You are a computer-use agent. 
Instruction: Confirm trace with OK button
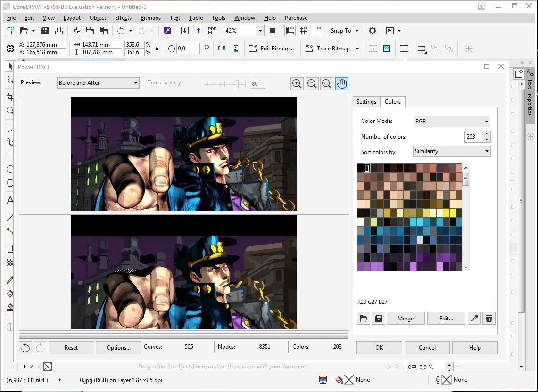pyautogui.click(x=379, y=347)
